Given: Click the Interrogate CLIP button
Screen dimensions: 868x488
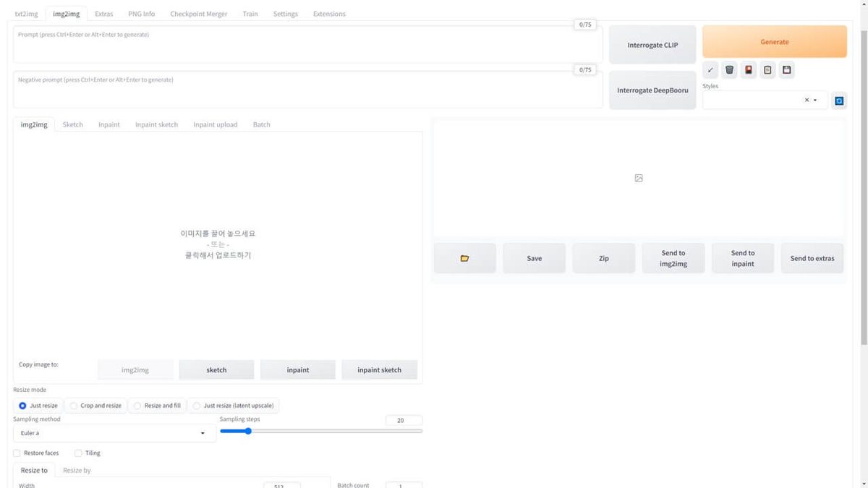Looking at the screenshot, I should [x=652, y=45].
